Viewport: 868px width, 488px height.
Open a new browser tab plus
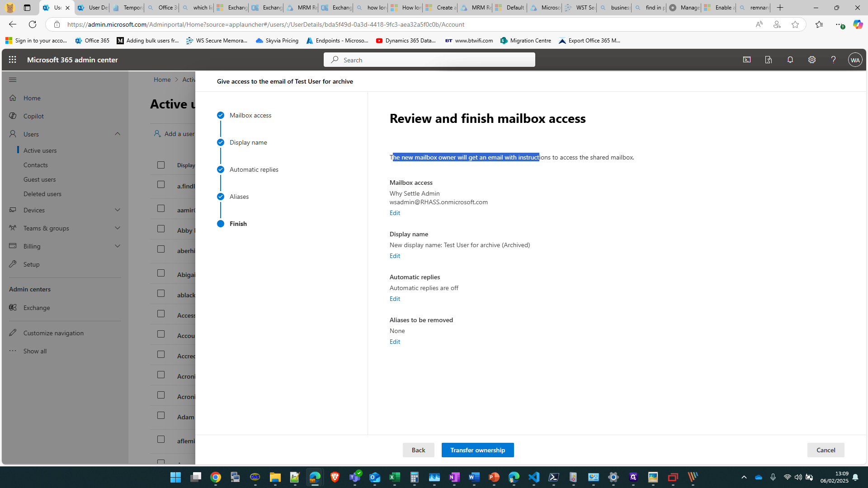click(x=780, y=8)
